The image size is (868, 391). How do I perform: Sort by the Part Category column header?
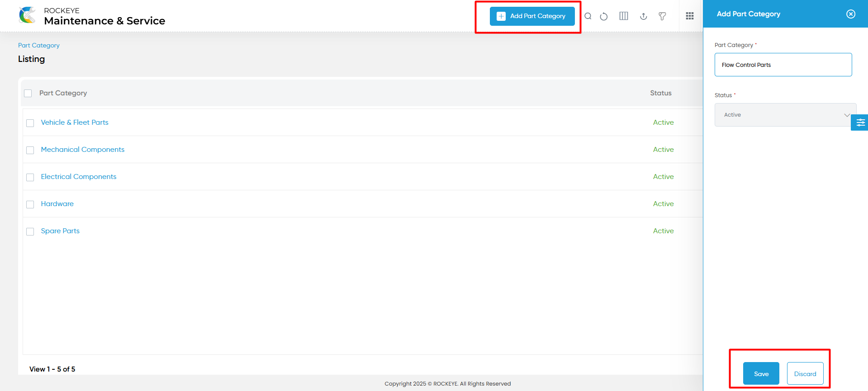tap(63, 93)
